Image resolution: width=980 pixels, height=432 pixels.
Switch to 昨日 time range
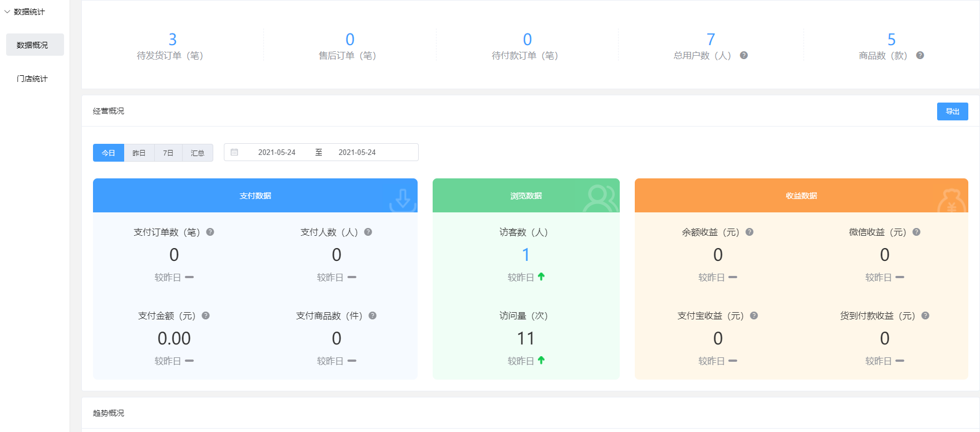point(139,153)
